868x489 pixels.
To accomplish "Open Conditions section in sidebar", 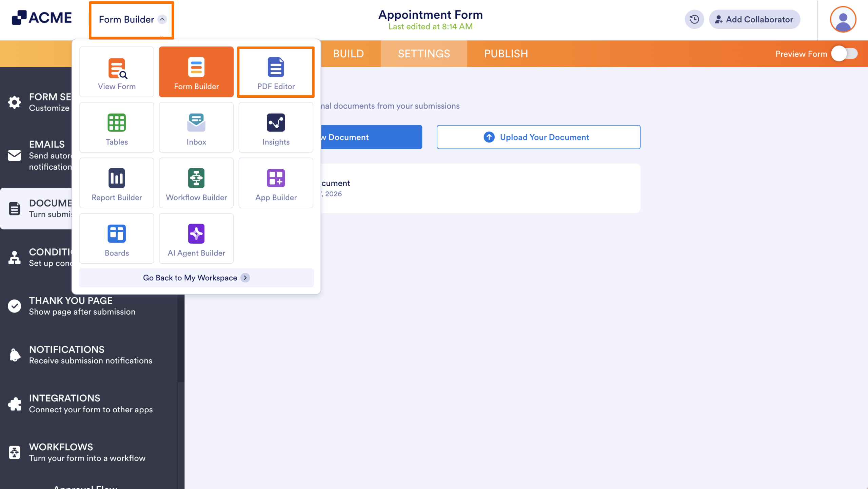I will pyautogui.click(x=36, y=257).
